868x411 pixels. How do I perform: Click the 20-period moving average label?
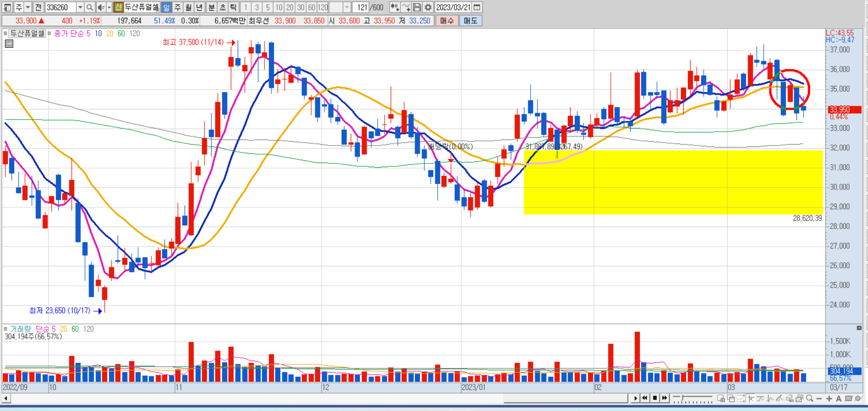tap(109, 33)
